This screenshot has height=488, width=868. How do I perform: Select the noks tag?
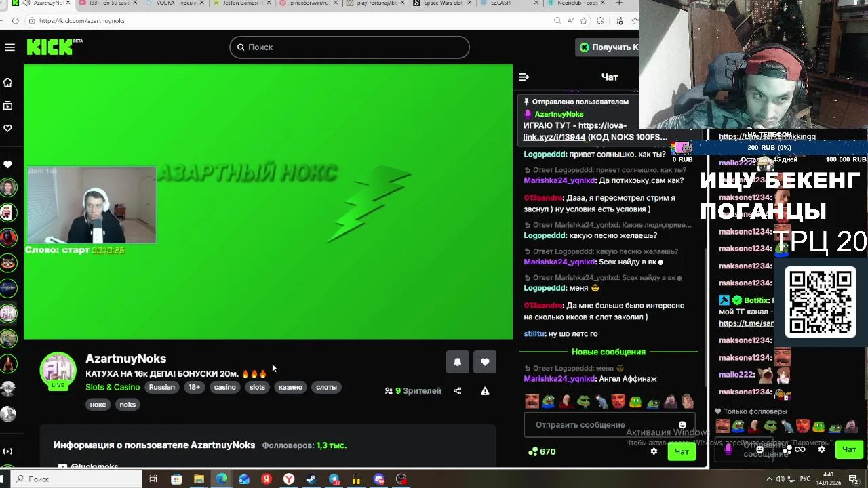click(x=127, y=405)
